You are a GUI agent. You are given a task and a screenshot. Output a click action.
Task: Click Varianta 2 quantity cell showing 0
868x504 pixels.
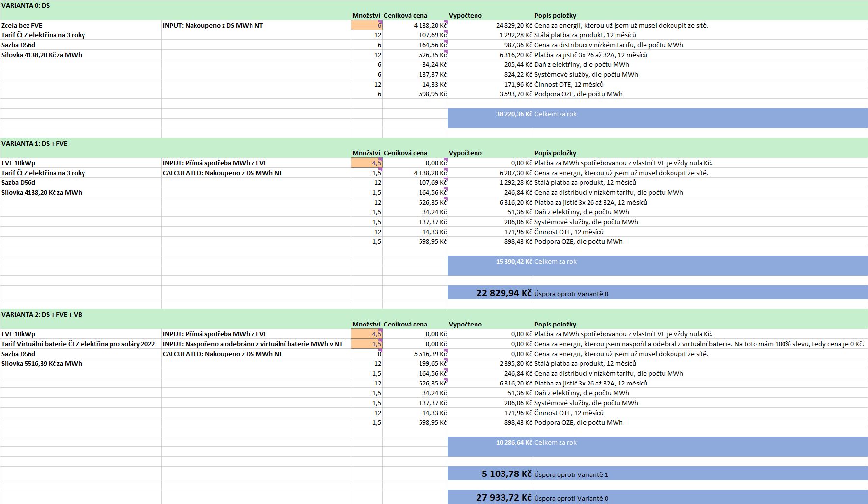pyautogui.click(x=366, y=354)
